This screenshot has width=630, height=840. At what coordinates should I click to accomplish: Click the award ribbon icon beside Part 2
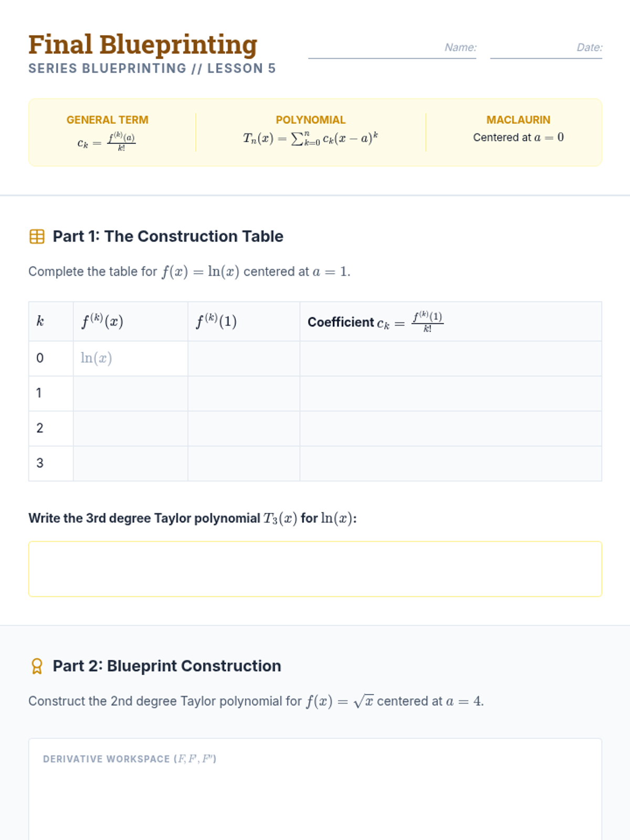click(37, 666)
